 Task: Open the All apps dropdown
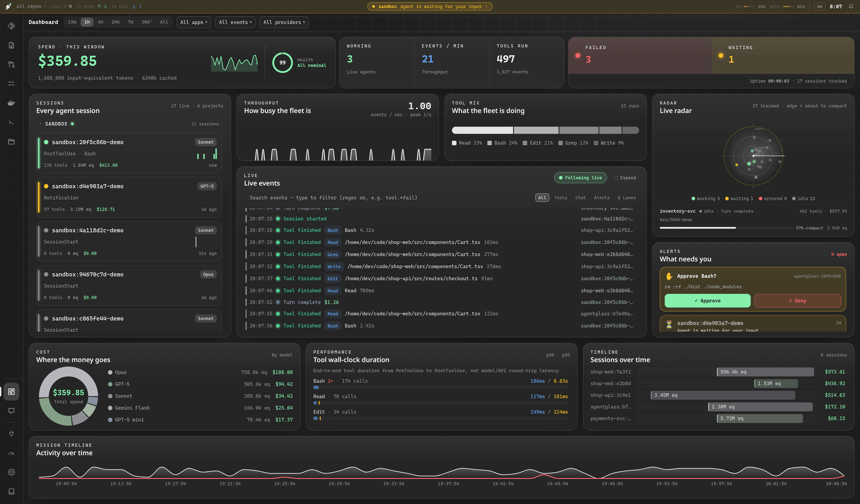pyautogui.click(x=194, y=22)
